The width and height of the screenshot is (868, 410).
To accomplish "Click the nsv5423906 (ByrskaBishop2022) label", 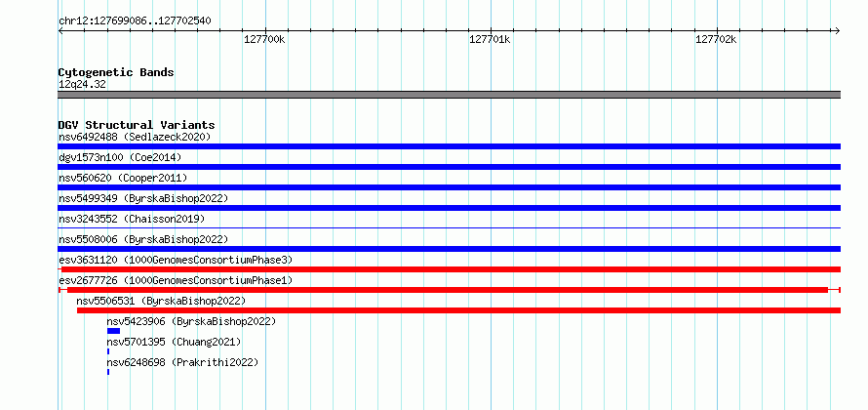I will point(191,321).
